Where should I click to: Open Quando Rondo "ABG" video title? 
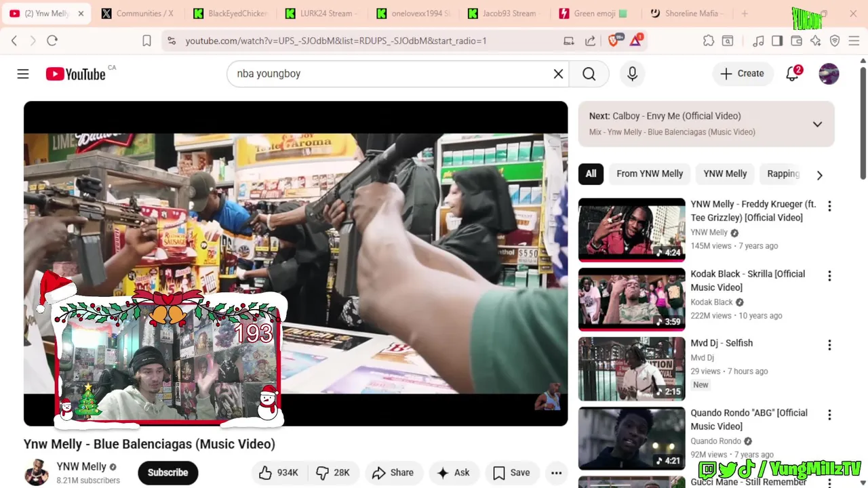pos(749,420)
